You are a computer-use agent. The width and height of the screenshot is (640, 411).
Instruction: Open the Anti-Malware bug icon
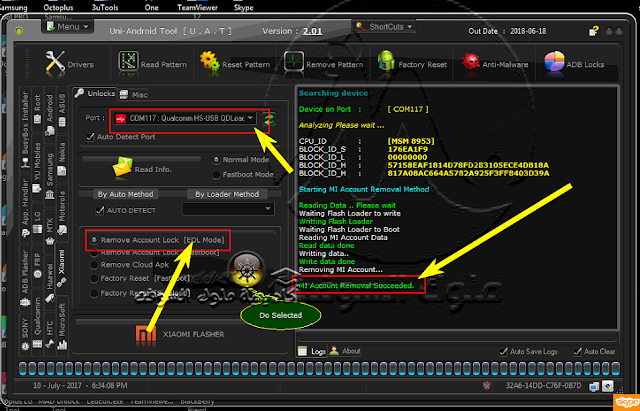pyautogui.click(x=471, y=63)
